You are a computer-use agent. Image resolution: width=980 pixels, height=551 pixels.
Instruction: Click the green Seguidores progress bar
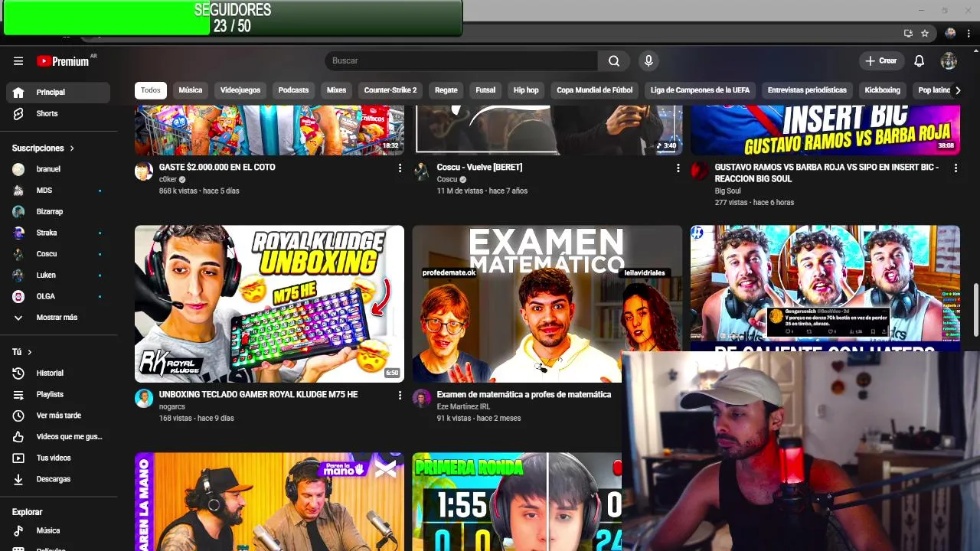[x=233, y=18]
